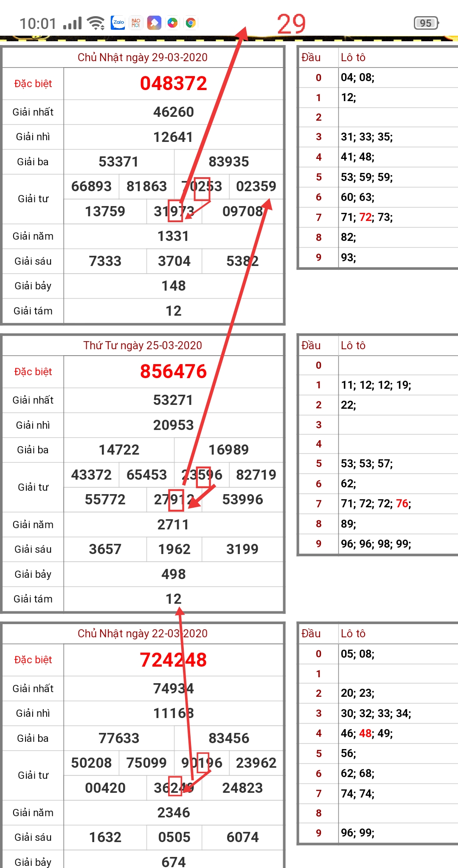Tap the cellular signal bars icon
This screenshot has height=868, width=458.
pos(72,24)
